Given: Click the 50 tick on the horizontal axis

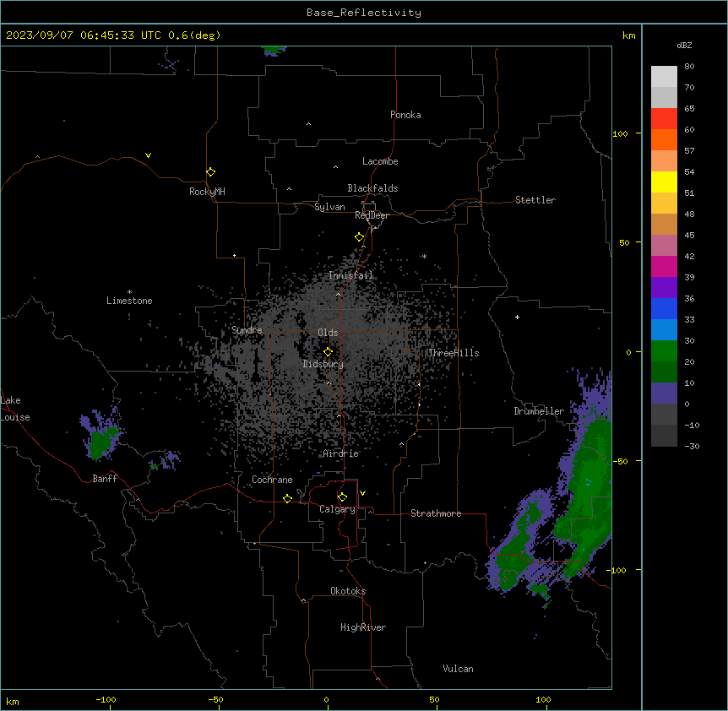Looking at the screenshot, I should (x=434, y=699).
